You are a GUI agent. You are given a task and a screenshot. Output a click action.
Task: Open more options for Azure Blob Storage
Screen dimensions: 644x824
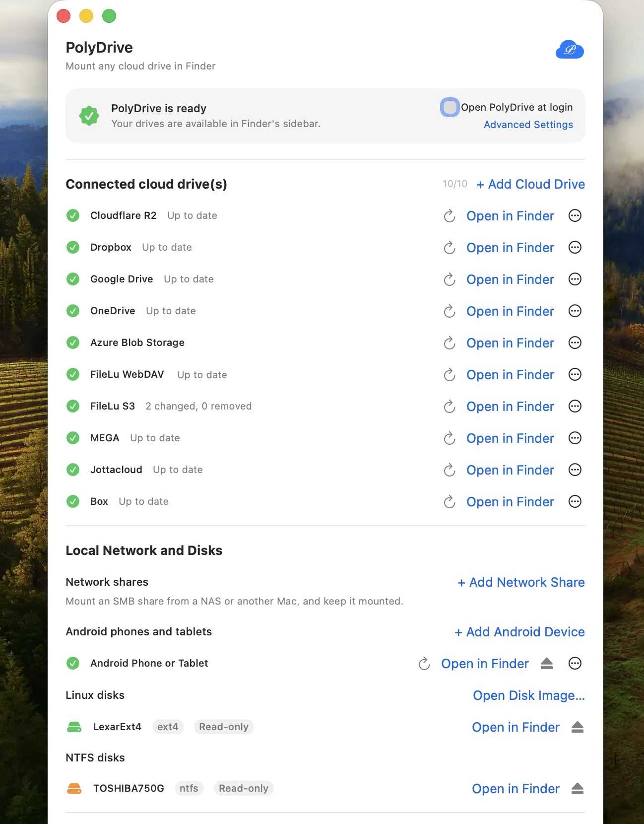(575, 343)
